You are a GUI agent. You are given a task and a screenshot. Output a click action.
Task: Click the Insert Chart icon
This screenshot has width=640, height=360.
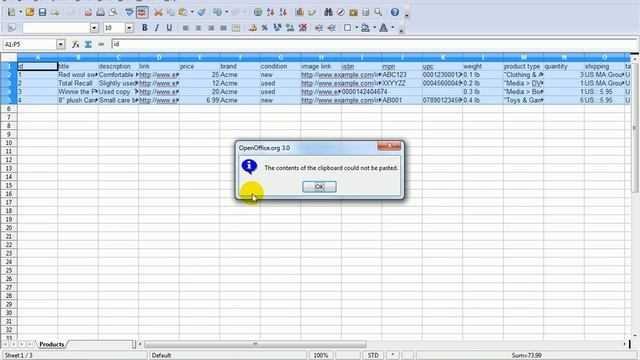300,12
